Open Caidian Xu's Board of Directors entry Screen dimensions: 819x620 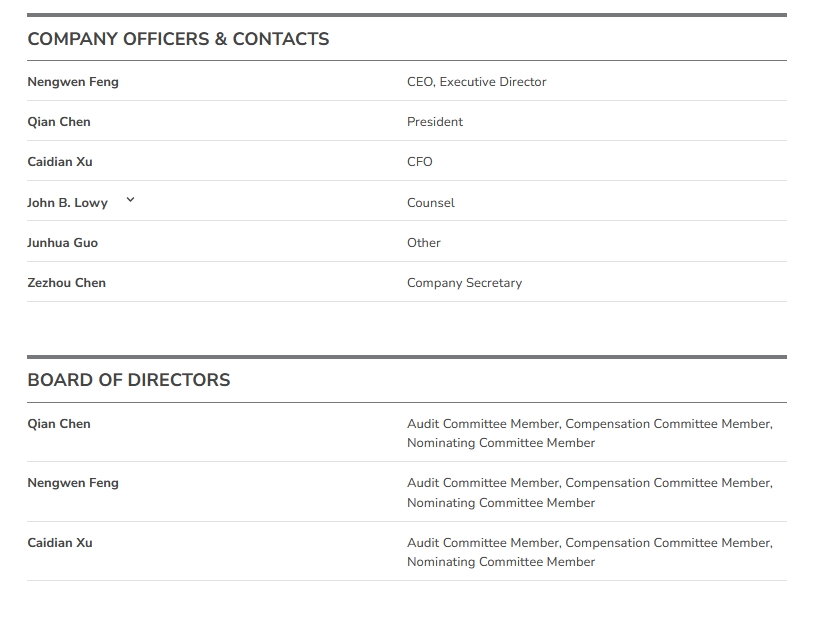tap(60, 543)
